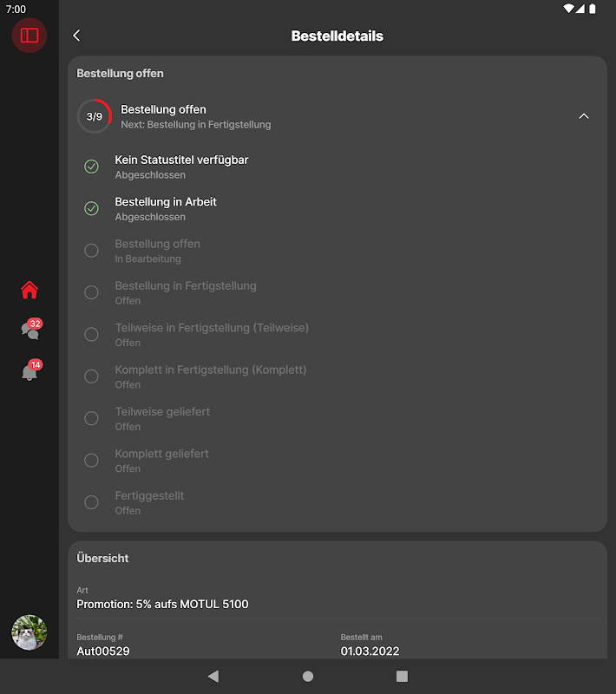Screen dimensions: 616x694
Task: Click the 3/9 progress circle indicator
Action: tap(95, 116)
